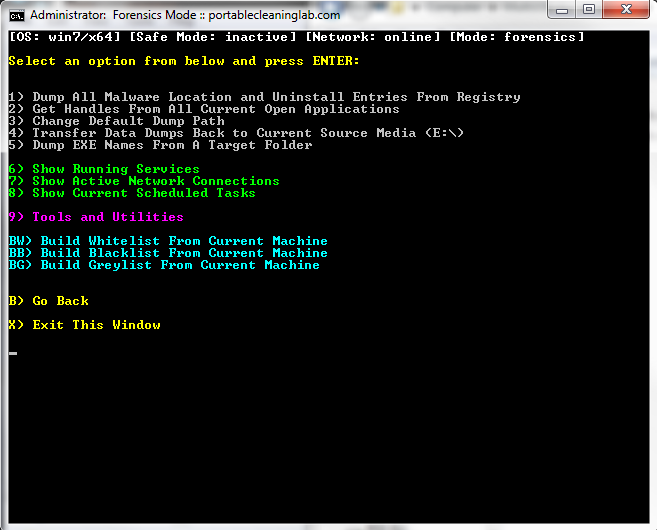Select Build Greylist From Current Machine
Viewport: 657px width, 530px height.
point(164,265)
